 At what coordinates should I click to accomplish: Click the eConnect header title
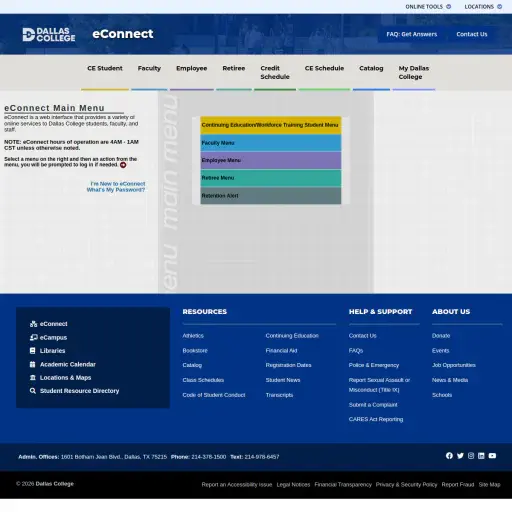pyautogui.click(x=123, y=34)
